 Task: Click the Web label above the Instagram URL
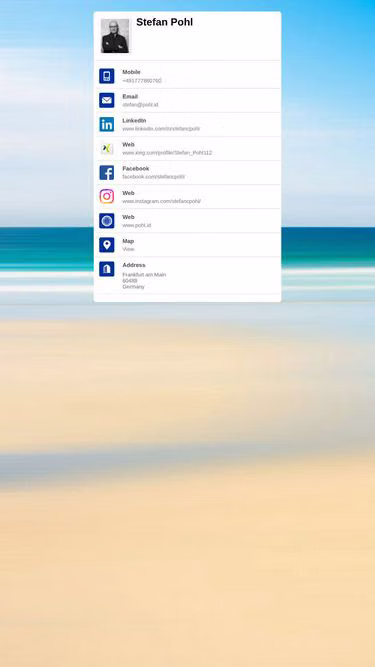(x=128, y=193)
